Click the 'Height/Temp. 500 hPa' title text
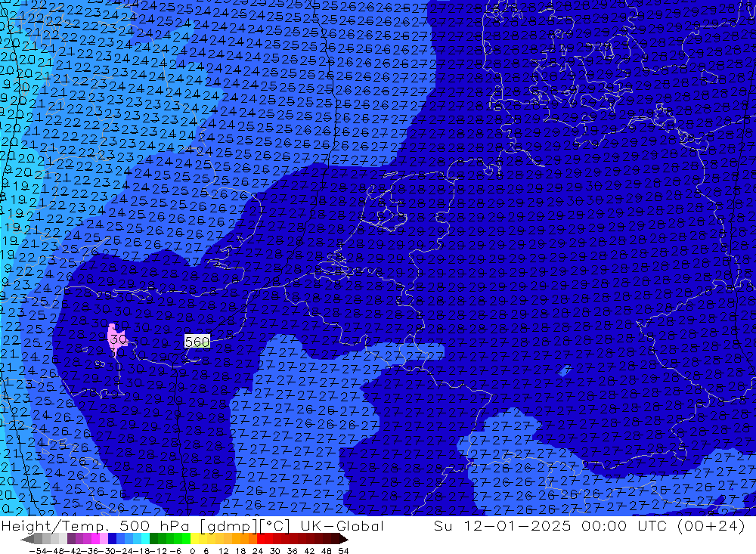756x554 pixels. (x=95, y=526)
